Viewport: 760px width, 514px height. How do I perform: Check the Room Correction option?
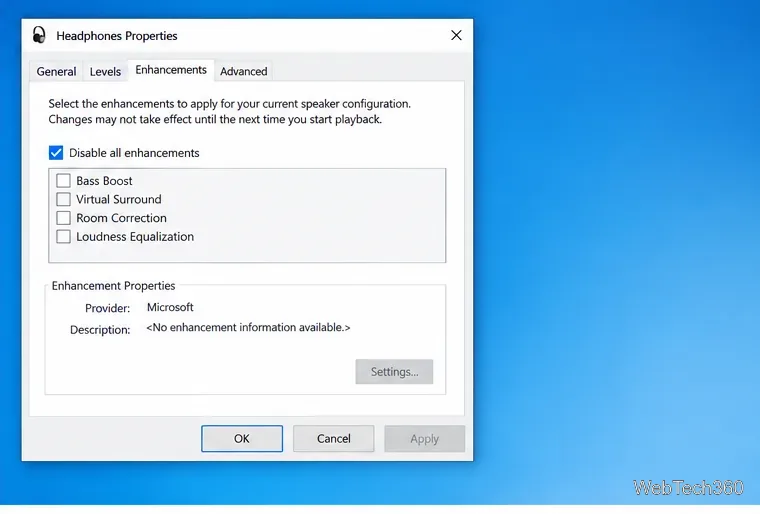click(63, 218)
